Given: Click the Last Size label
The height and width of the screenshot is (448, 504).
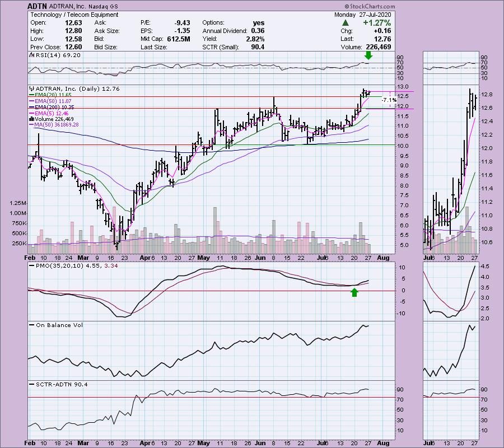Looking at the screenshot, I should pos(154,47).
